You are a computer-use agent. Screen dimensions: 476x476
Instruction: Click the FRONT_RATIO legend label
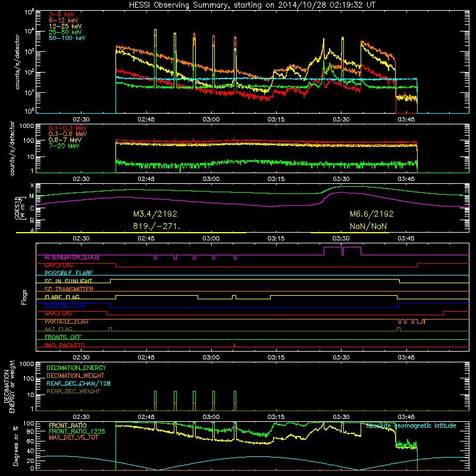68,425
